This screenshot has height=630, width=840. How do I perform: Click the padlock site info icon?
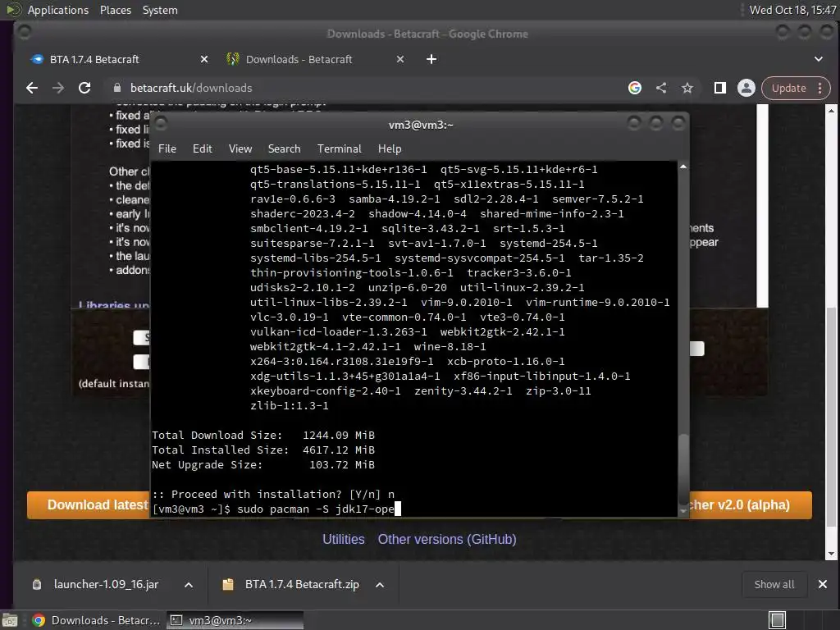point(117,88)
